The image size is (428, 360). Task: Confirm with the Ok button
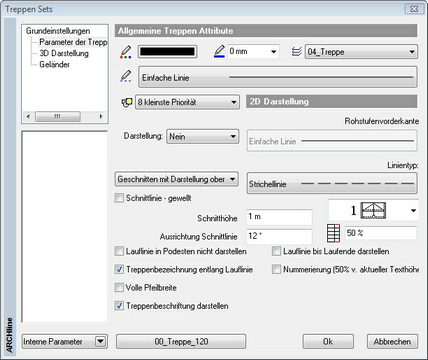click(328, 342)
